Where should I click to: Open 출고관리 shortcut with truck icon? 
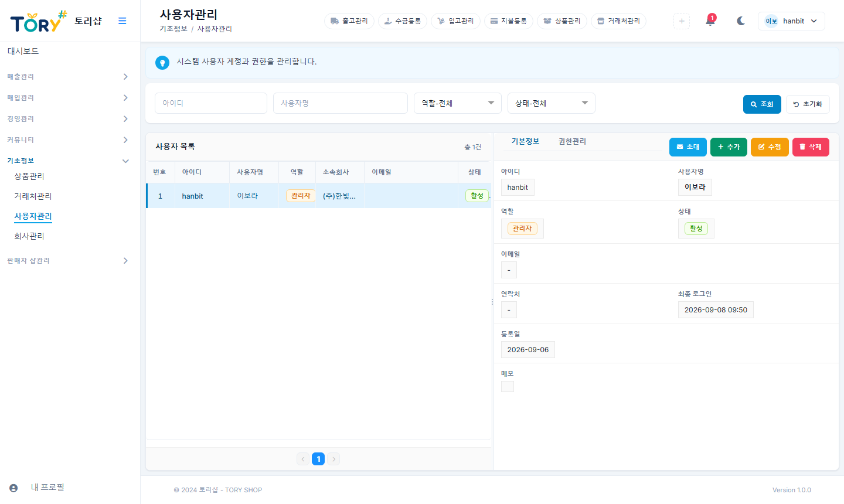tap(349, 21)
